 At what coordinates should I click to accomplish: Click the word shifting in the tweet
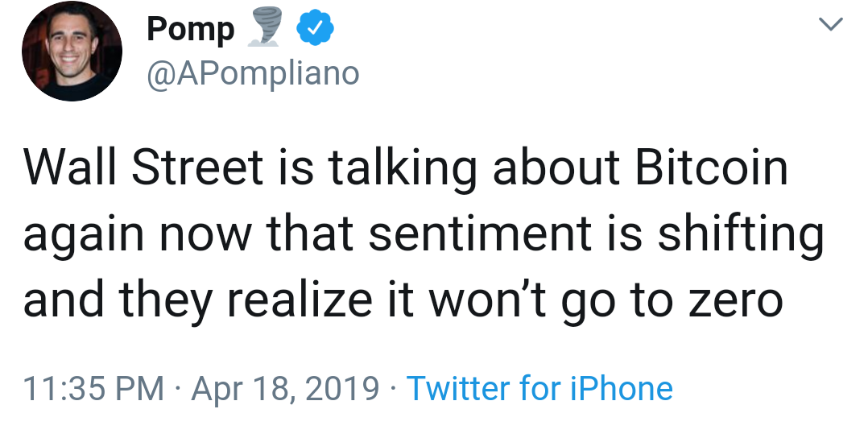point(741,234)
